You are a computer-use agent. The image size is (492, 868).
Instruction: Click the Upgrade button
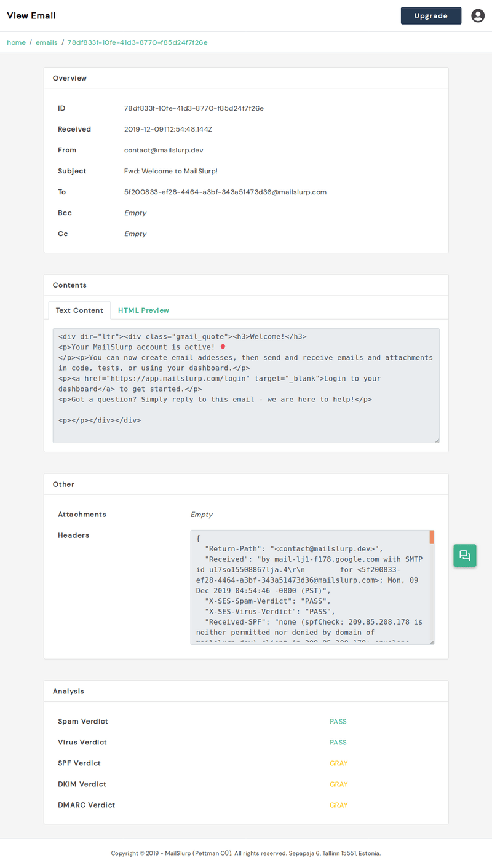(430, 16)
